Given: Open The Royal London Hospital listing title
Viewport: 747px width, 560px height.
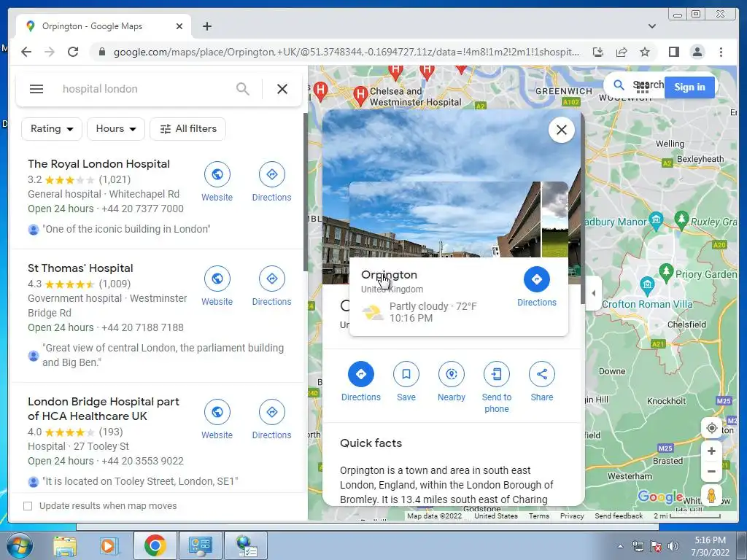Looking at the screenshot, I should (98, 164).
